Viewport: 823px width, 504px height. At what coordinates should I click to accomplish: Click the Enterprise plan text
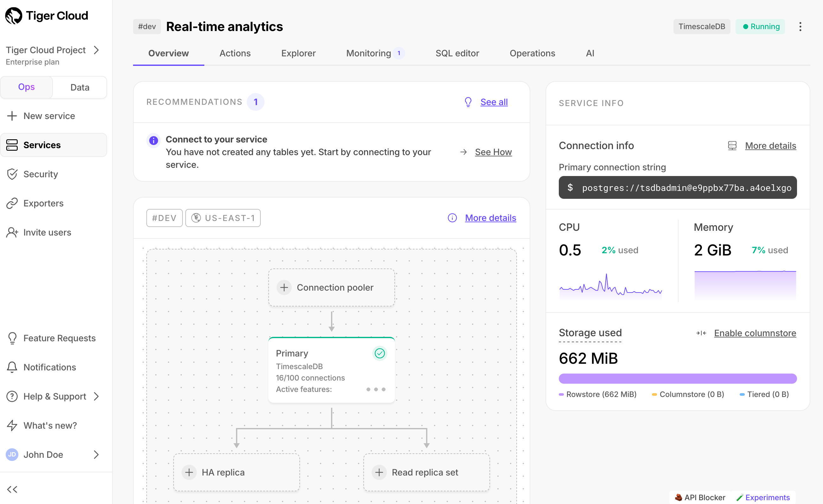click(32, 62)
